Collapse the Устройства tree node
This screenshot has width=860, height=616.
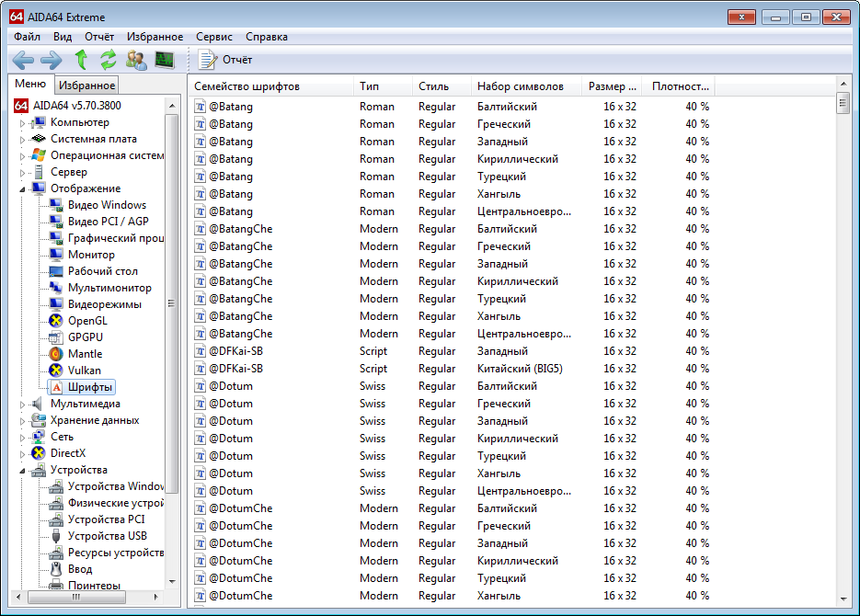click(x=22, y=470)
